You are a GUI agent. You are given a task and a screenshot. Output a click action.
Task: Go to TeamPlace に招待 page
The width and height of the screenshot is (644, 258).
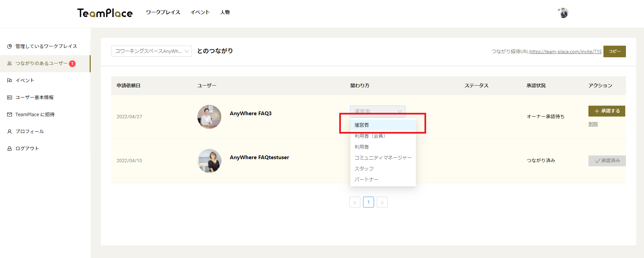point(35,115)
